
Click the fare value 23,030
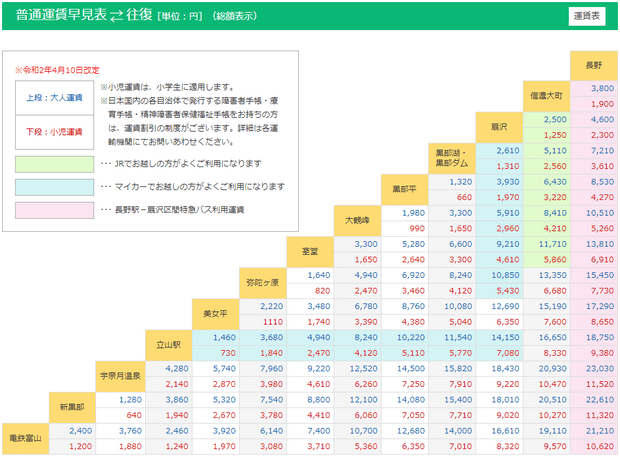(x=600, y=369)
